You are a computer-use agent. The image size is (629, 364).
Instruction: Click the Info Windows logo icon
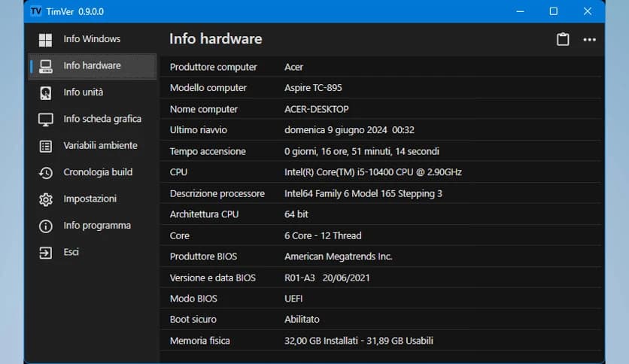[x=45, y=40]
